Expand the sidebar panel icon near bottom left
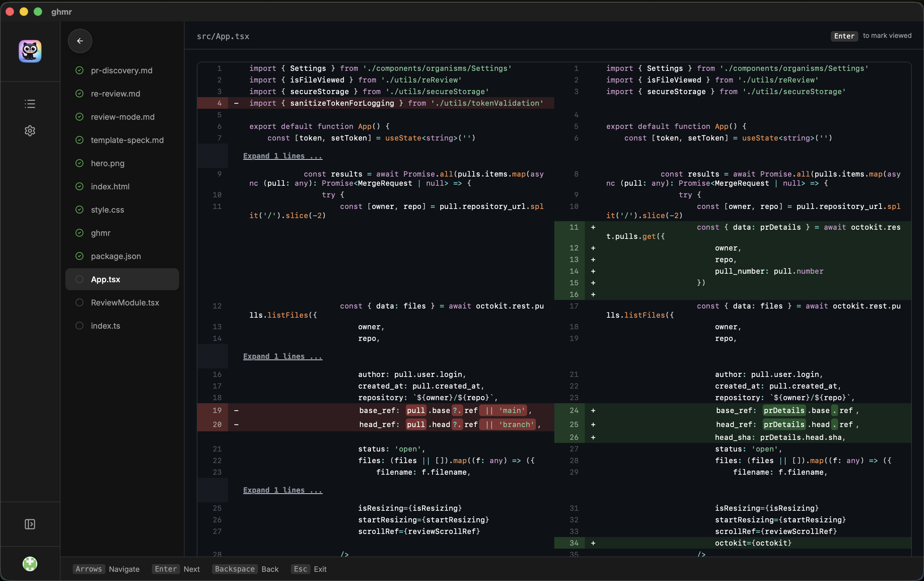Screen dimensions: 924x581 (x=30, y=524)
